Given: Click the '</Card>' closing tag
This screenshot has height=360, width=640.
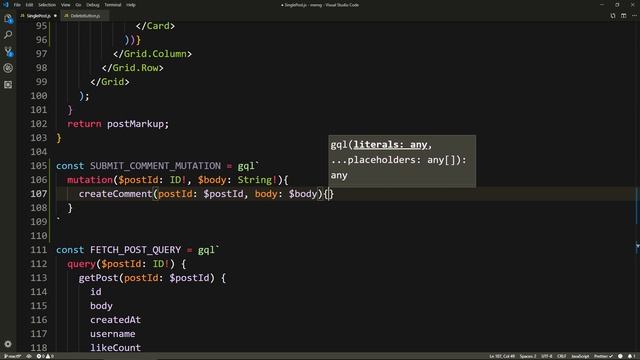Looking at the screenshot, I should click(156, 26).
